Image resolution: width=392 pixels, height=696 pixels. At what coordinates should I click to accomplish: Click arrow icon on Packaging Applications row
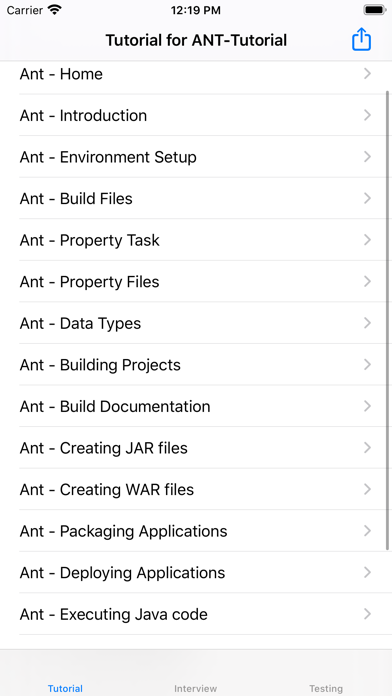pos(367,531)
